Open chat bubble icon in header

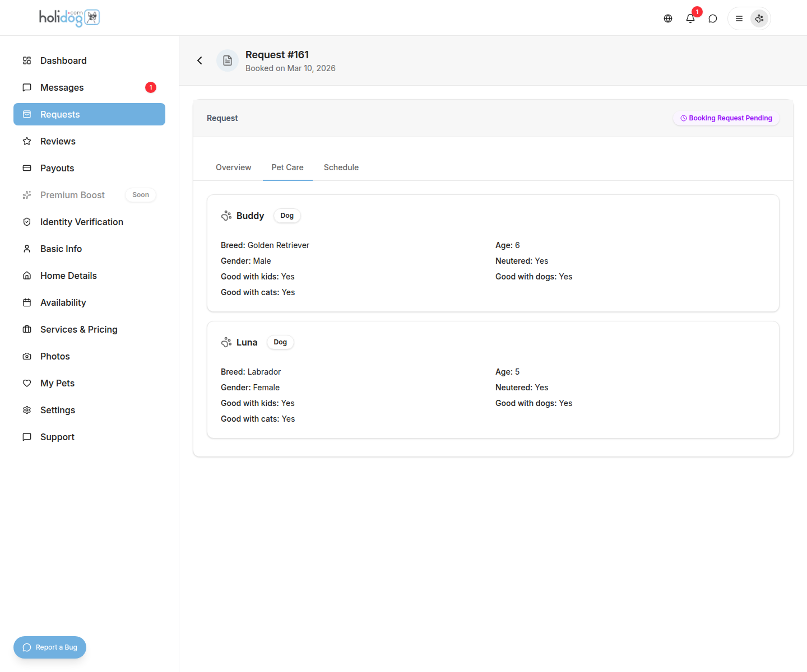713,18
